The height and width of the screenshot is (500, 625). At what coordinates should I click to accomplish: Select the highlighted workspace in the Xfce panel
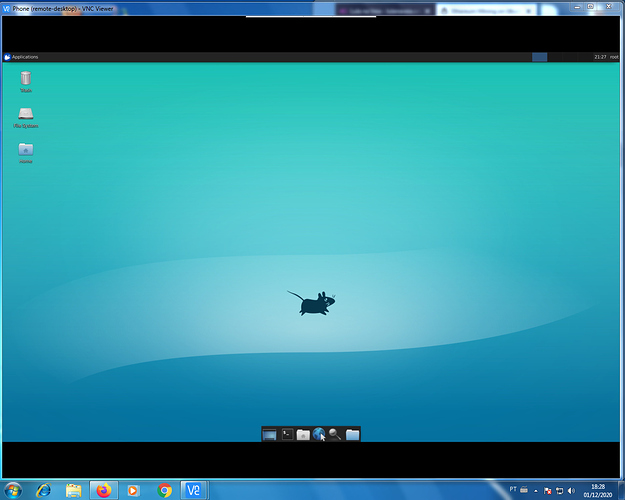click(x=539, y=57)
